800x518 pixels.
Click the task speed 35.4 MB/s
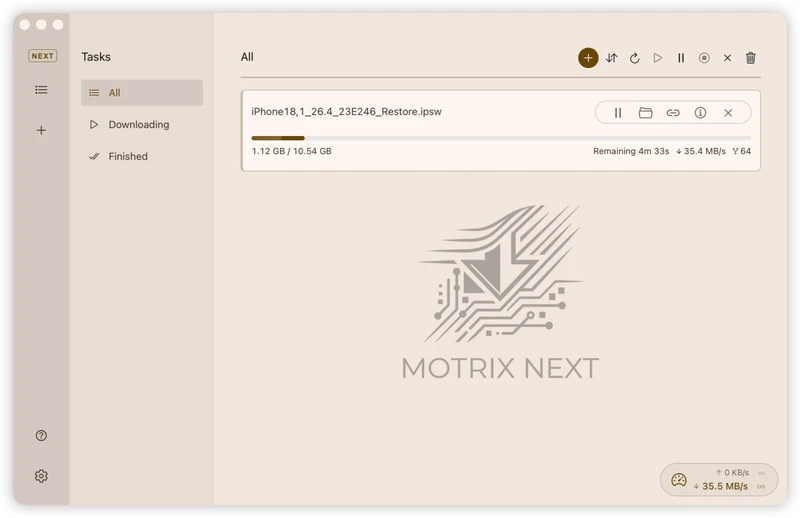[x=701, y=151]
